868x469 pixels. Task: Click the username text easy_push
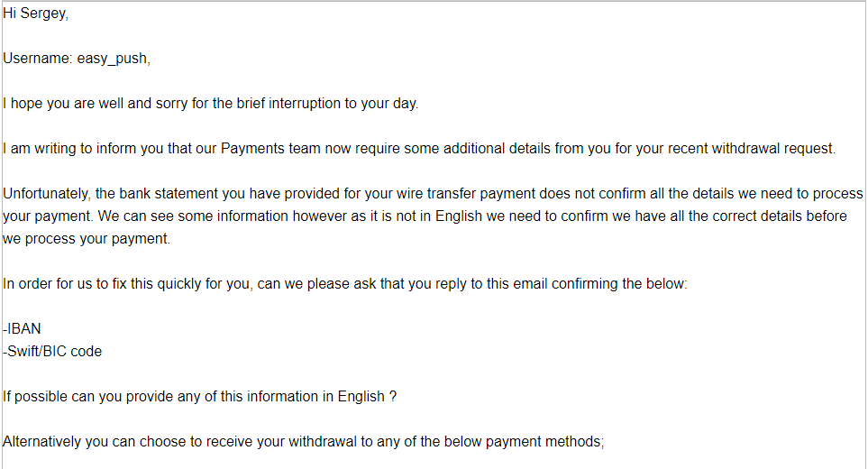tap(113, 59)
